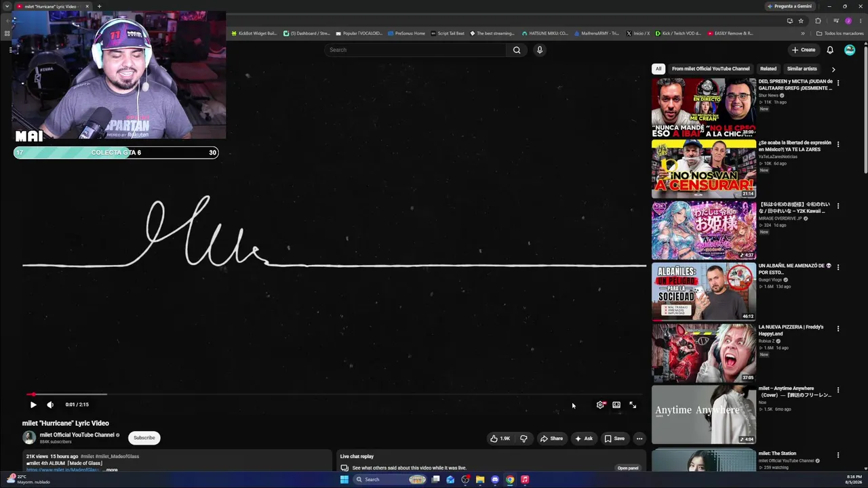Share the video
This screenshot has width=868, height=488.
pyautogui.click(x=551, y=439)
